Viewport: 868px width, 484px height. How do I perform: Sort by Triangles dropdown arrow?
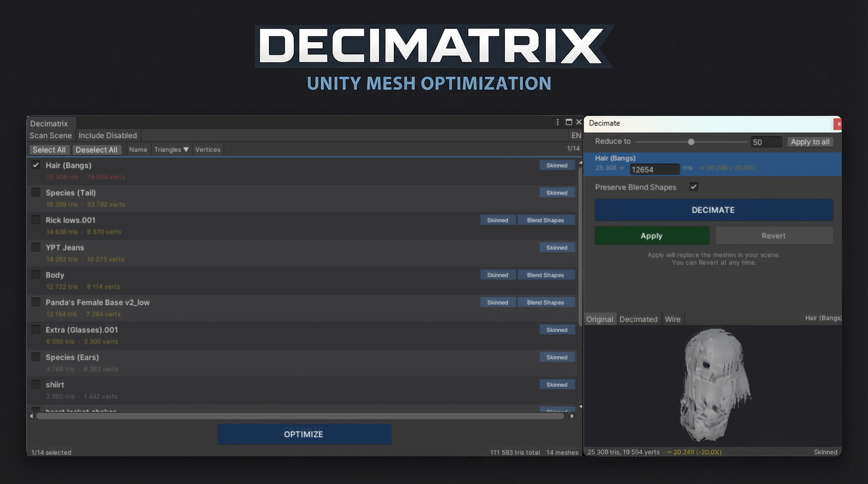click(186, 150)
